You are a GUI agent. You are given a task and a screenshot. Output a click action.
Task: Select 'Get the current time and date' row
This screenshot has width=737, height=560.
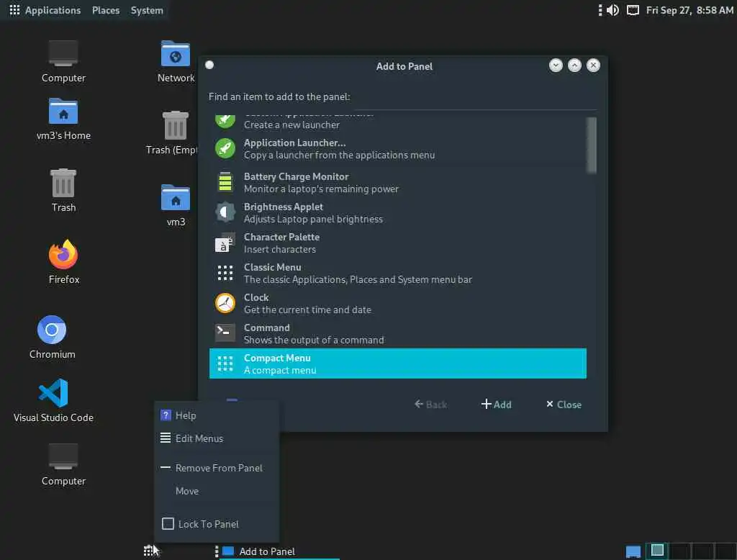[397, 303]
